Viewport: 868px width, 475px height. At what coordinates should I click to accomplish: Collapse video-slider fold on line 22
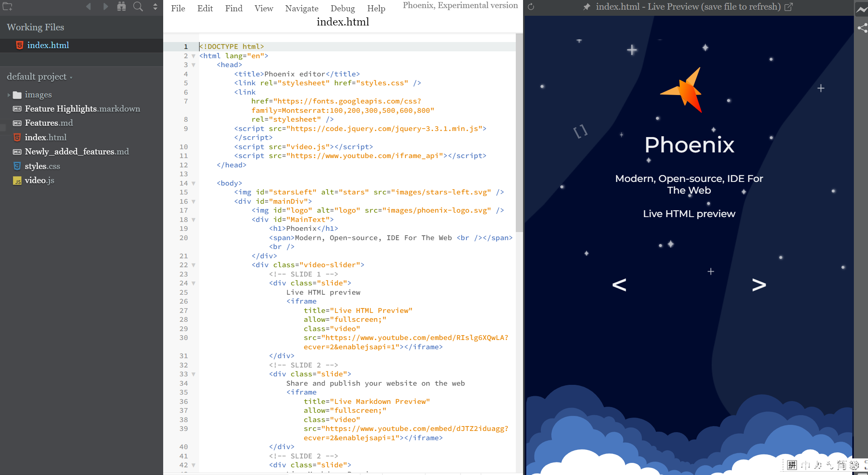193,265
